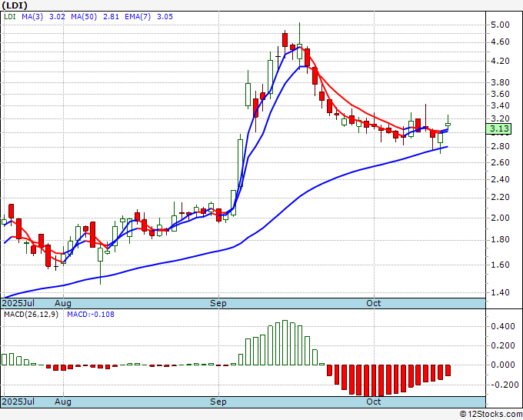Viewport: 523px width, 420px height.
Task: Click Sep on the MACD time axis
Action: pyautogui.click(x=218, y=402)
